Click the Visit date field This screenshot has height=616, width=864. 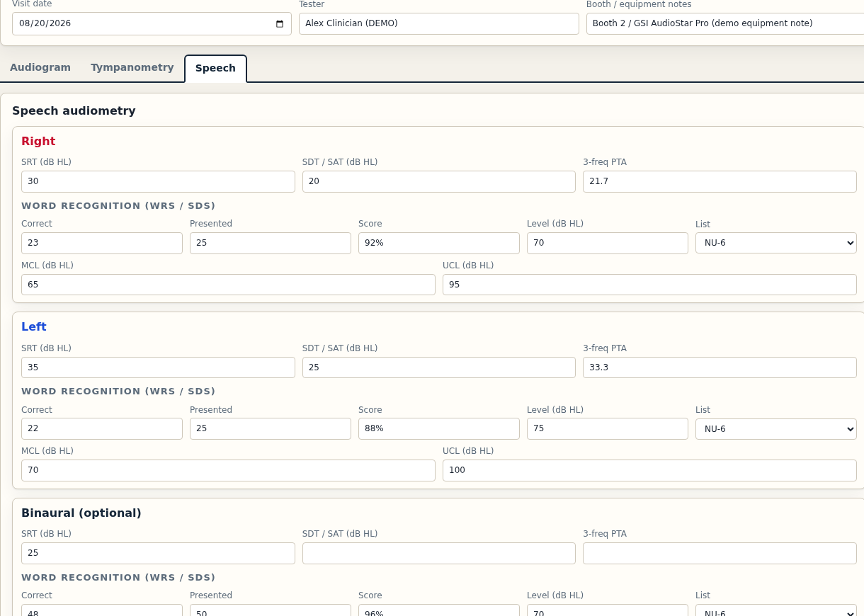coord(152,23)
